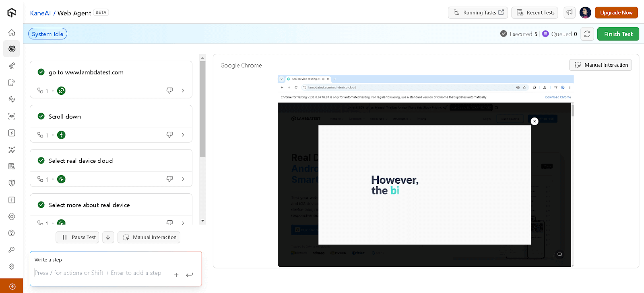Click the plus icon in step input

(x=176, y=275)
